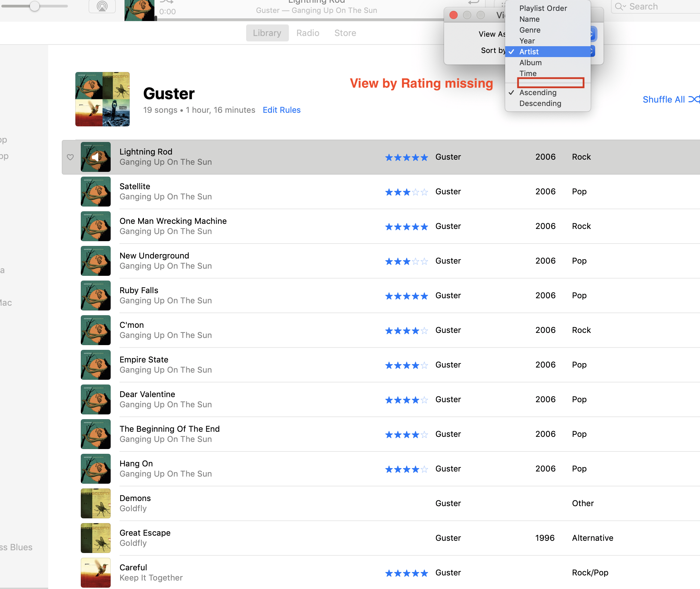Switch to the Radio tab

point(308,33)
